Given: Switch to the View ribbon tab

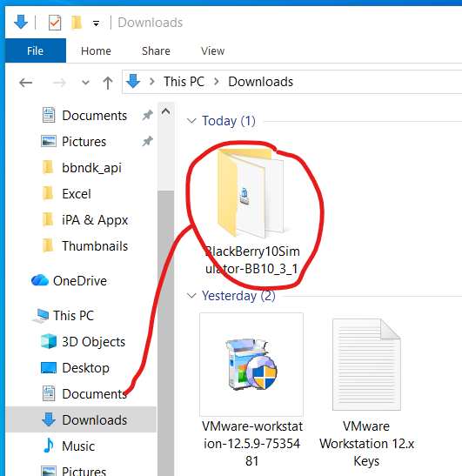Looking at the screenshot, I should tap(212, 51).
